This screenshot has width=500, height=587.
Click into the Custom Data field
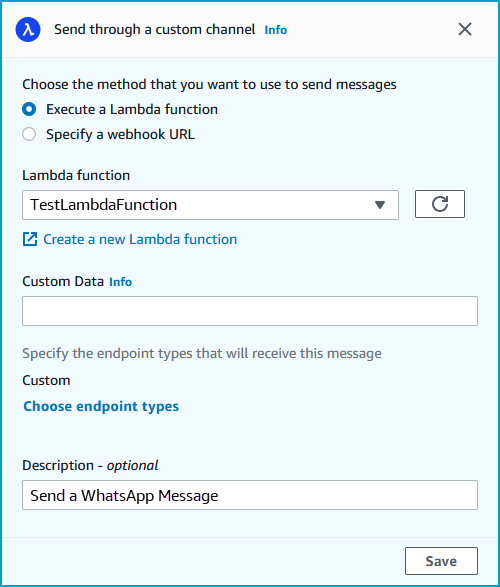point(250,311)
